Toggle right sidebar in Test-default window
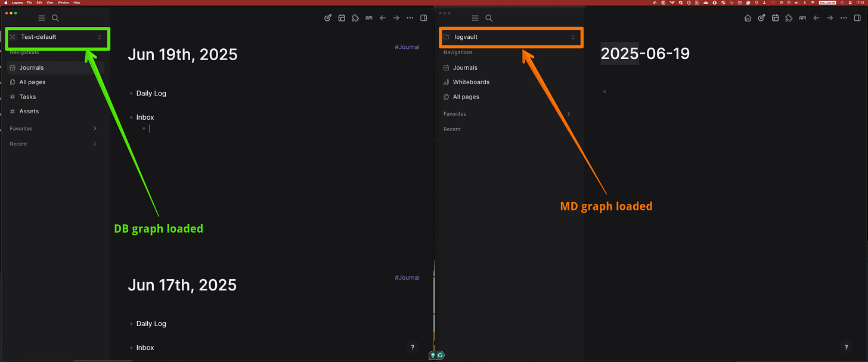This screenshot has height=362, width=868. pyautogui.click(x=424, y=18)
